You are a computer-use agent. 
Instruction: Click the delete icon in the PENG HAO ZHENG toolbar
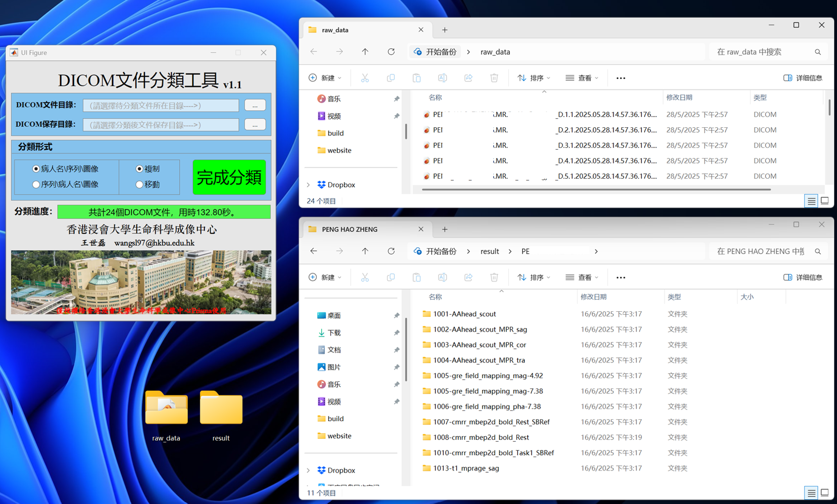click(x=494, y=277)
